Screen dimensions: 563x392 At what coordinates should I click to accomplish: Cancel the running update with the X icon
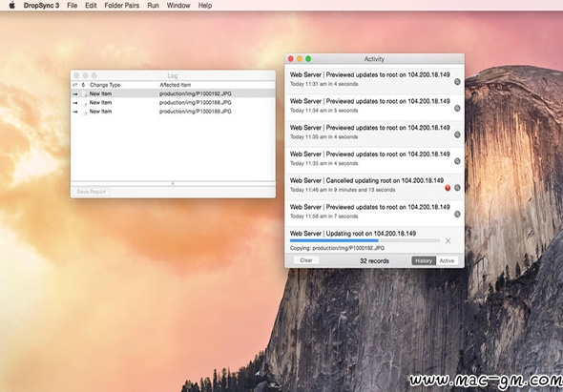pyautogui.click(x=448, y=241)
